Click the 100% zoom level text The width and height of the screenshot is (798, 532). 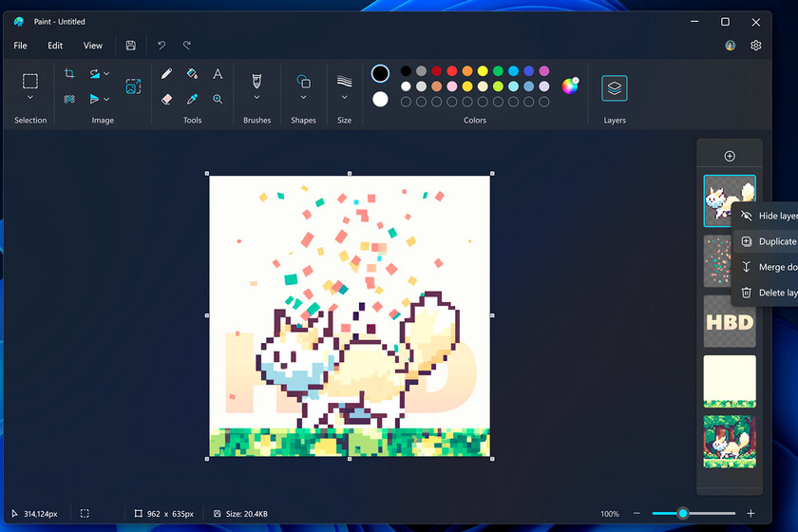click(610, 514)
